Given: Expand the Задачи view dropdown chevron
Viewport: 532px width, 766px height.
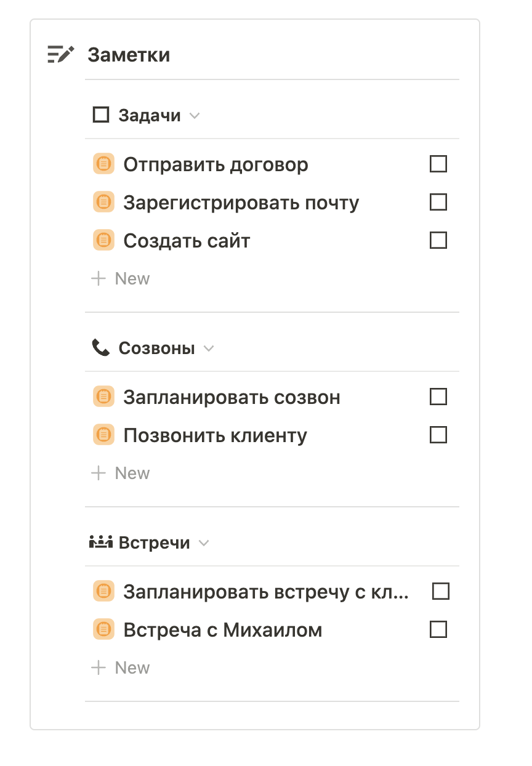Looking at the screenshot, I should pos(195,116).
